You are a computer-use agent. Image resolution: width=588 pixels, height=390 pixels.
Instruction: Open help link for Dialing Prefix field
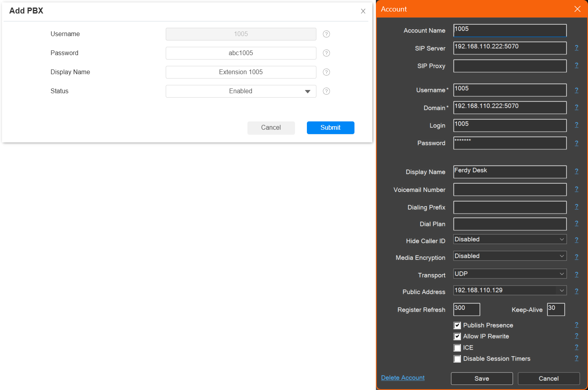(577, 207)
